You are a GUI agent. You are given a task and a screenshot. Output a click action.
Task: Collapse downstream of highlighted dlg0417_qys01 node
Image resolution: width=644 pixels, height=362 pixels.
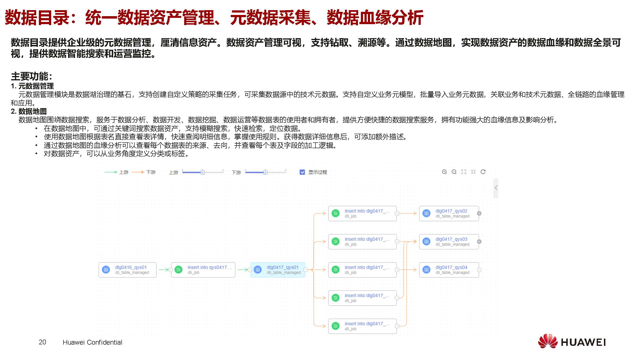click(x=305, y=270)
